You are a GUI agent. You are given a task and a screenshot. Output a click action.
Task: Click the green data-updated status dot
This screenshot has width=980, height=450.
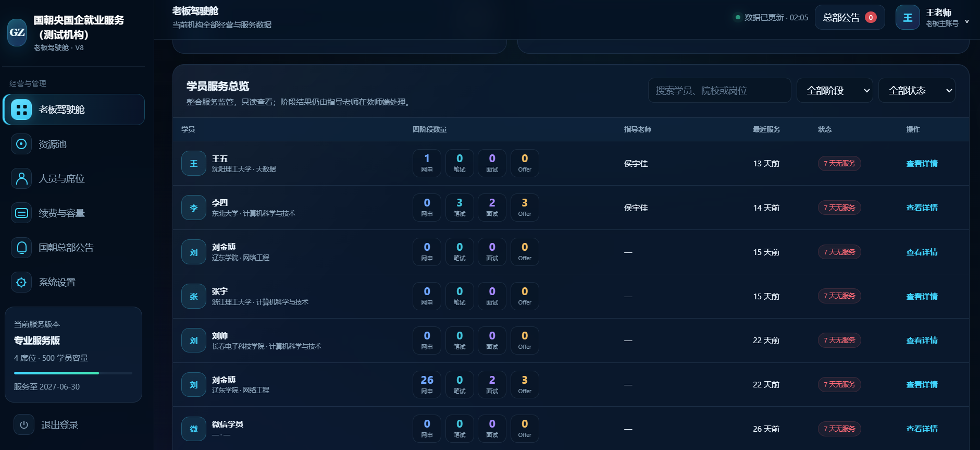738,17
